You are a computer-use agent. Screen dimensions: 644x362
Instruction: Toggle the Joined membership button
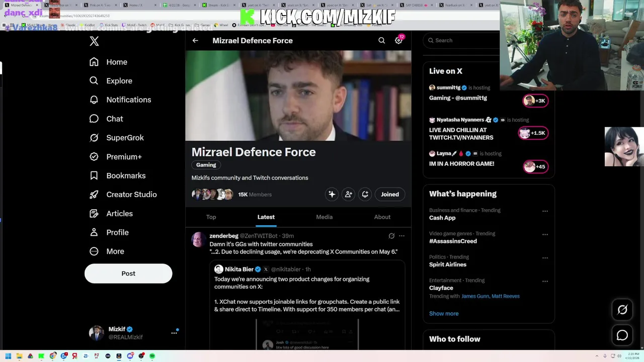click(390, 194)
